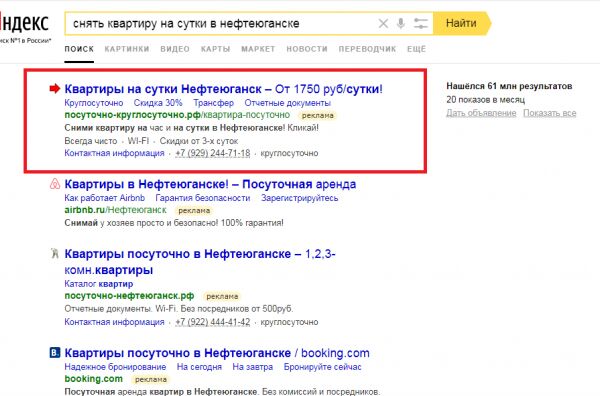Click the Дать объявление link

pyautogui.click(x=481, y=113)
